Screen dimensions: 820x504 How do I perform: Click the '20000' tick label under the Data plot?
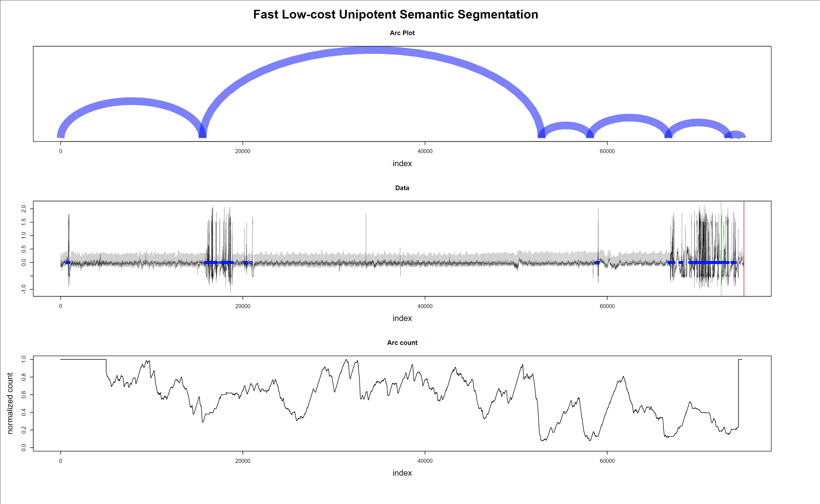243,306
